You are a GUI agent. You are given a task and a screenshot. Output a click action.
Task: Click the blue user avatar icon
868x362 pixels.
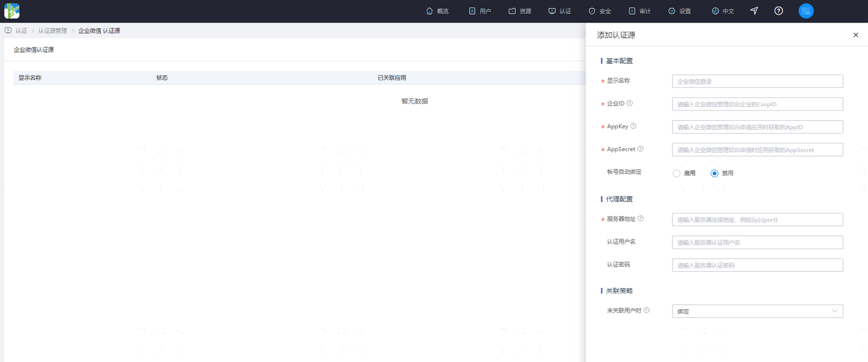click(806, 11)
